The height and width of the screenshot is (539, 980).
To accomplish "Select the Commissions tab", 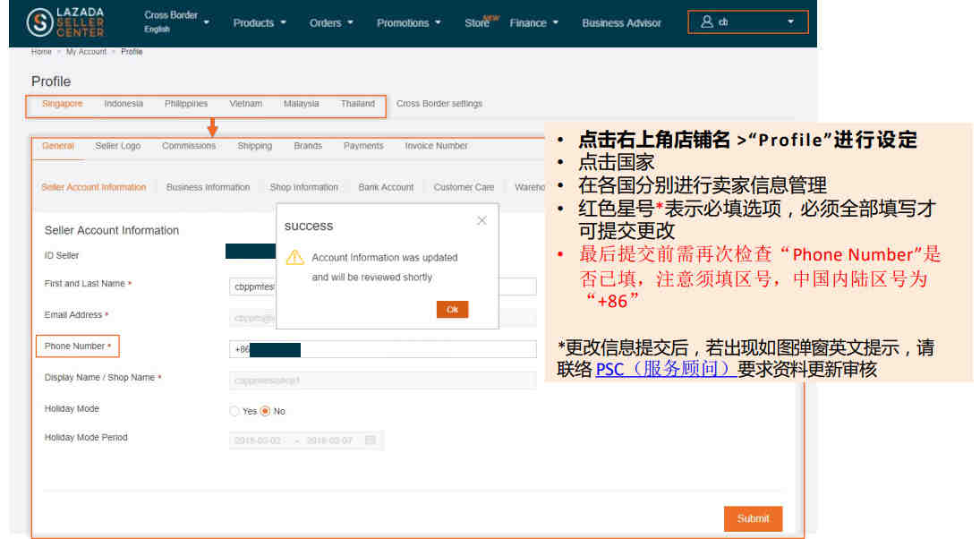I will click(189, 146).
